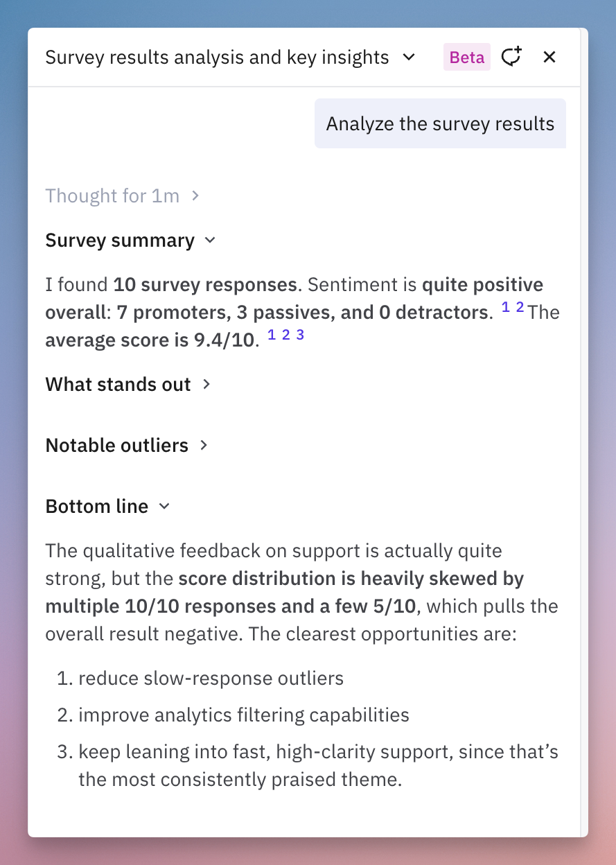This screenshot has width=616, height=865.
Task: Open citation 3 after "9.4/10"
Action: (300, 335)
